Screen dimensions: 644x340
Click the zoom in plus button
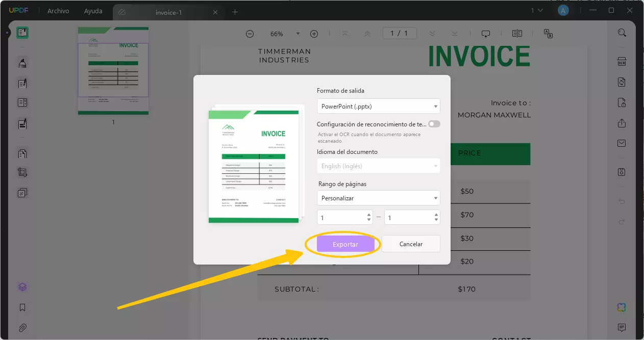tap(314, 34)
